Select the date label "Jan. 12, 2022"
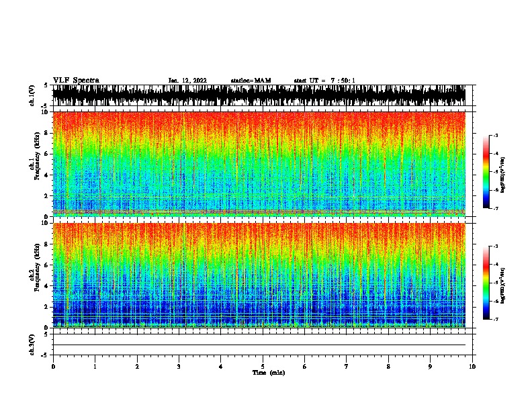This screenshot has height=411, width=532. click(187, 81)
